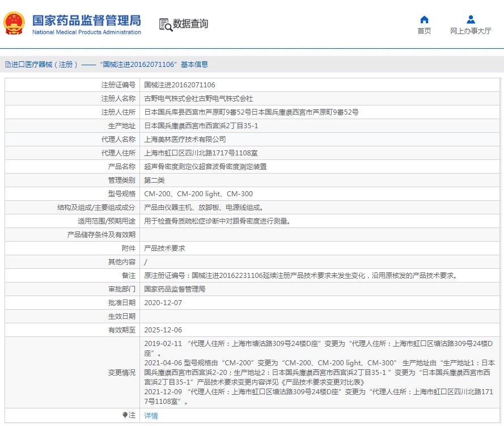Select intended use 用于检查骨质疏松症 text
The image size is (504, 426).
point(217,221)
